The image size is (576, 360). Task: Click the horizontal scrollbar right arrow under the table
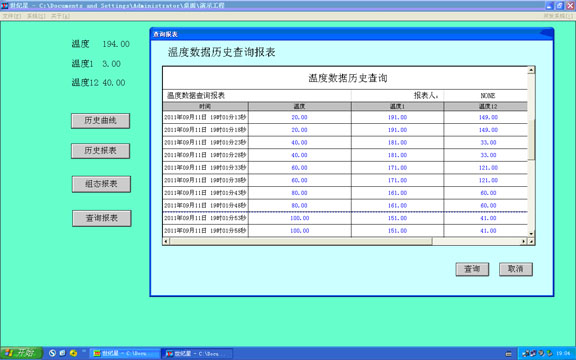point(524,241)
